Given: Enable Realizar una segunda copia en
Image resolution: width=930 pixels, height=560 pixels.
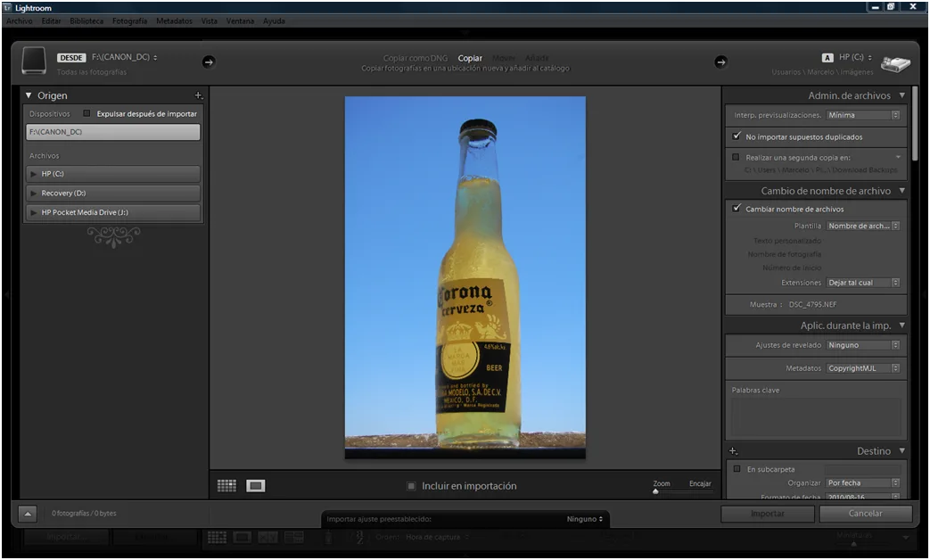Looking at the screenshot, I should point(735,156).
